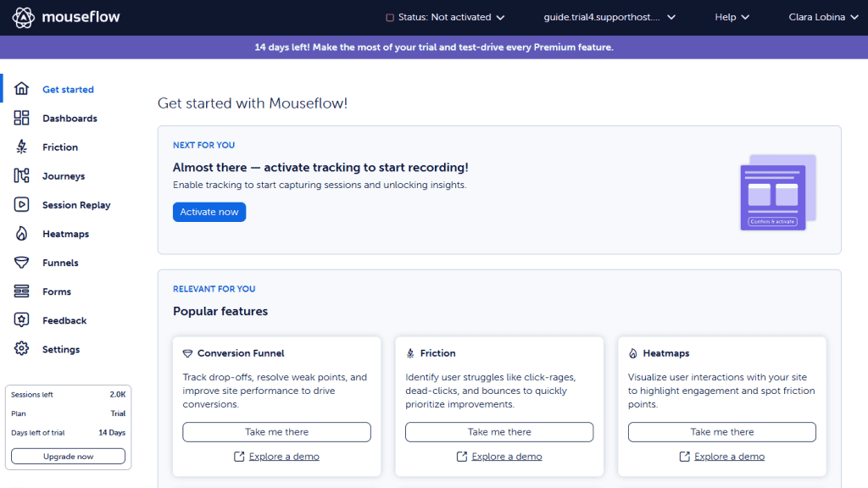Click the 14 days left trial banner
Screen dimensions: 868x488
[x=434, y=47]
